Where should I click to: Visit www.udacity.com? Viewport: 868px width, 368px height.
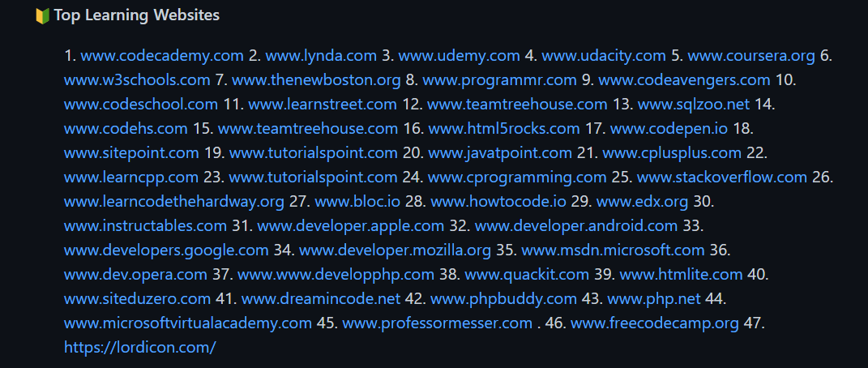tap(604, 55)
